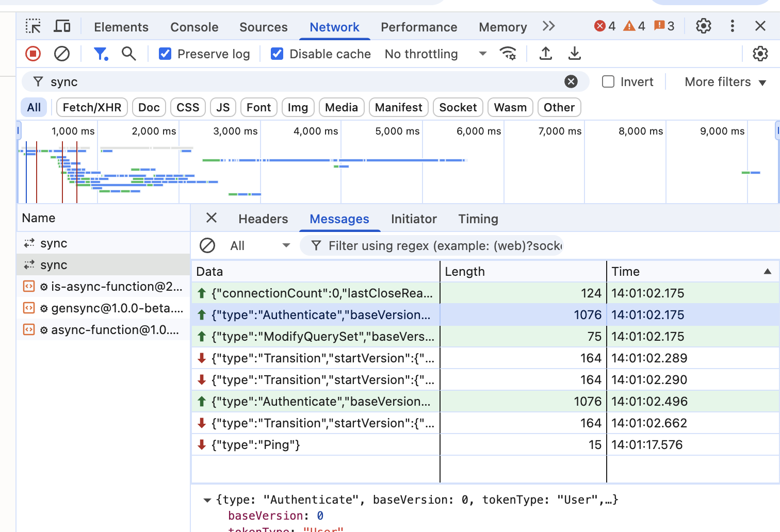Viewport: 780px width, 532px height.
Task: Sort by the Length column header
Action: click(523, 272)
